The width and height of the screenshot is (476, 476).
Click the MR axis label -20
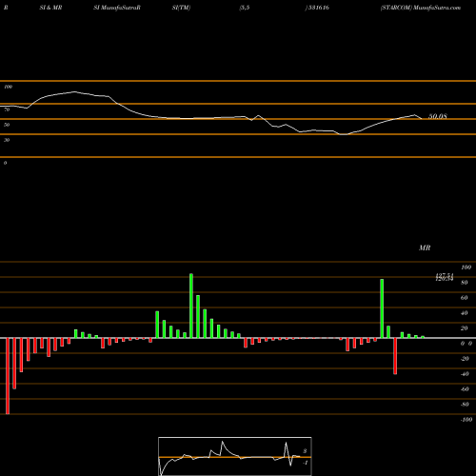click(465, 359)
